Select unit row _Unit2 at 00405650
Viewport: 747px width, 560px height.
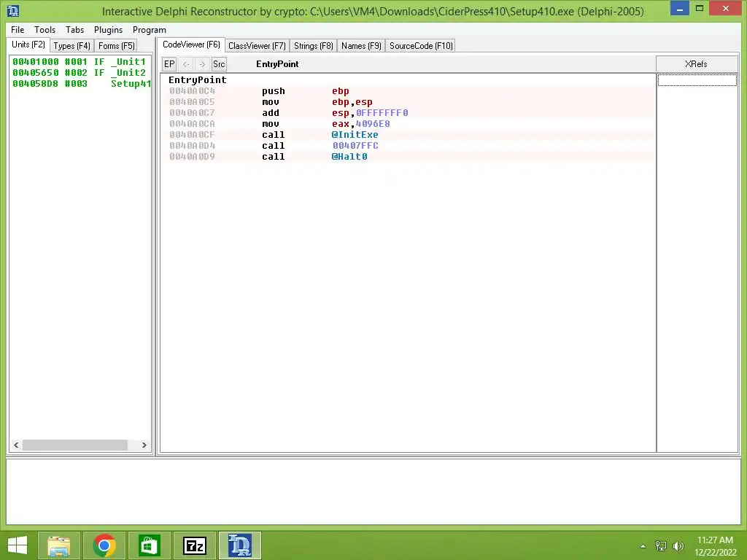(80, 73)
